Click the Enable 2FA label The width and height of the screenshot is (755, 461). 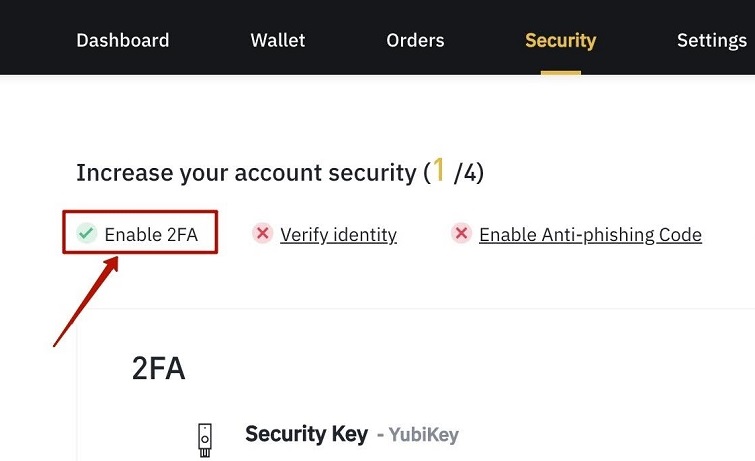[x=151, y=235]
